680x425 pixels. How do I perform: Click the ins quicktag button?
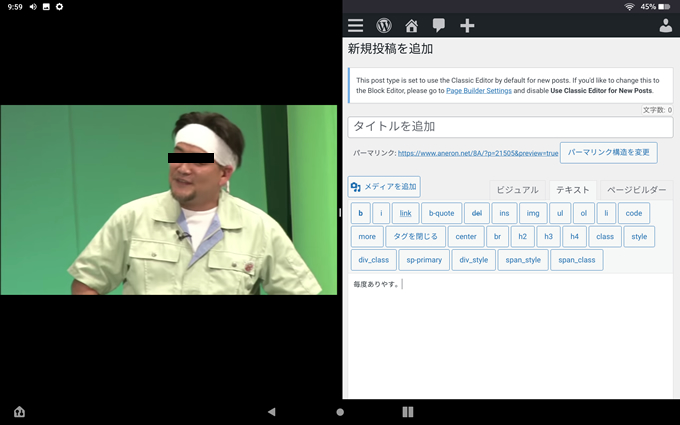[x=504, y=213]
